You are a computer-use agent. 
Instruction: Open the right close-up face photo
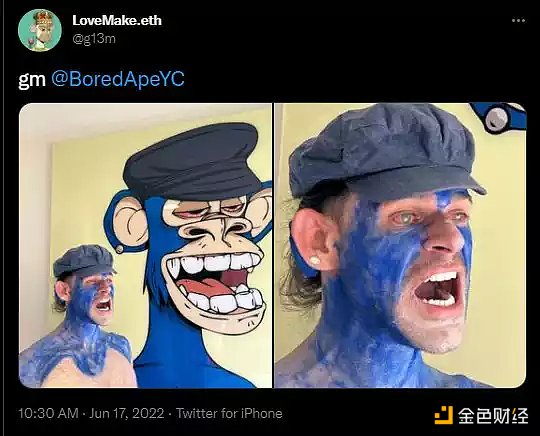pos(400,245)
